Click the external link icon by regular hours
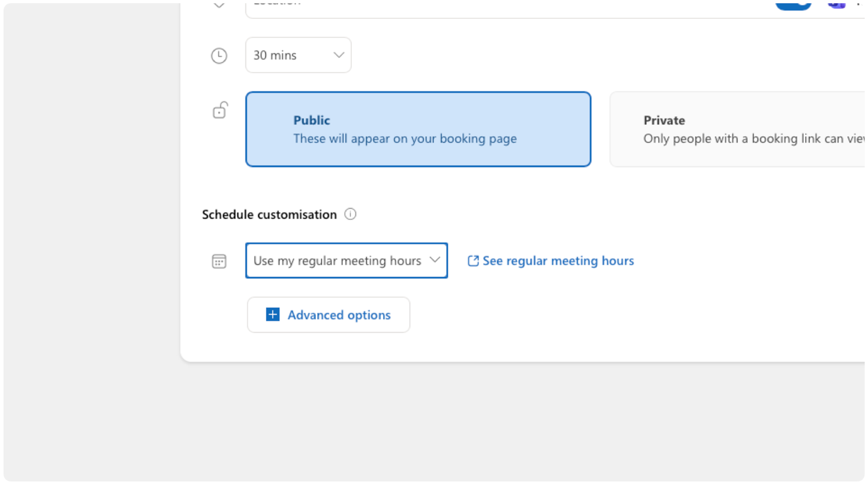This screenshot has width=868, height=485. [x=473, y=260]
